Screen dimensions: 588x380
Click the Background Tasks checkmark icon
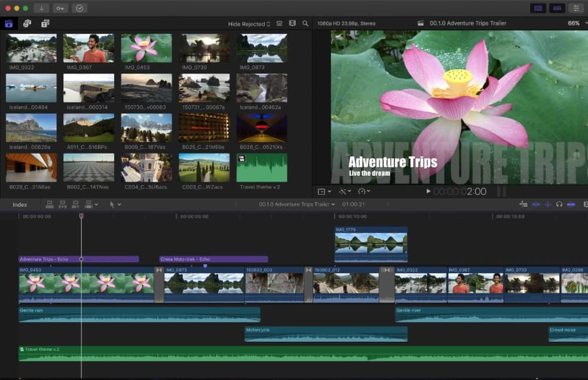click(x=79, y=8)
